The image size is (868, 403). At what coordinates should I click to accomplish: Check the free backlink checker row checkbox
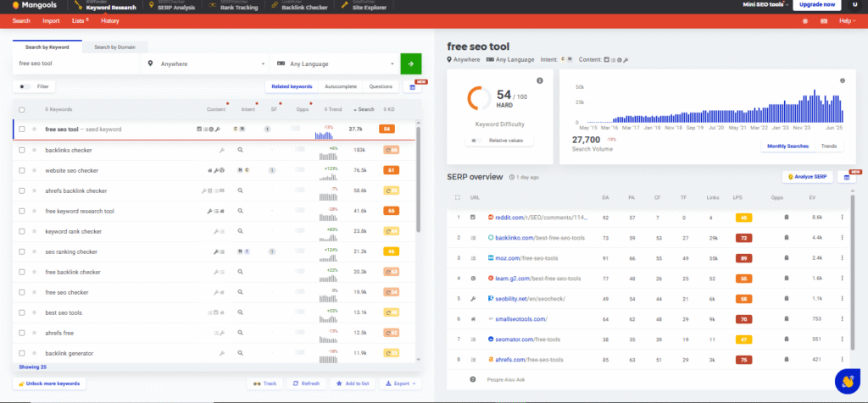click(21, 272)
